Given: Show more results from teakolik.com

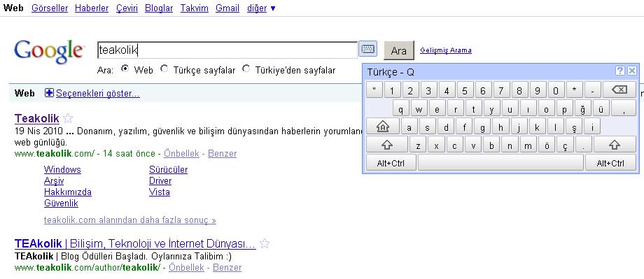Looking at the screenshot, I should click(x=129, y=220).
